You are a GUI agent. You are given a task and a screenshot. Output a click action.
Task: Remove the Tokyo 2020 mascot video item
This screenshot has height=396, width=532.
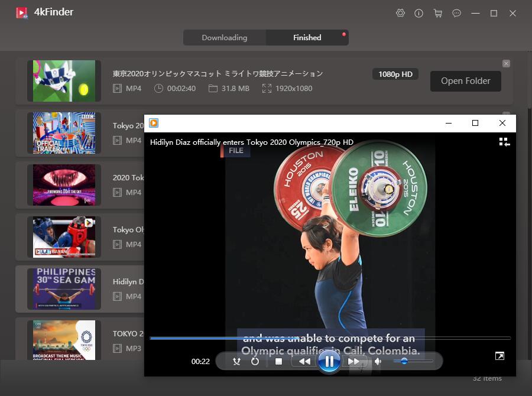tap(506, 63)
